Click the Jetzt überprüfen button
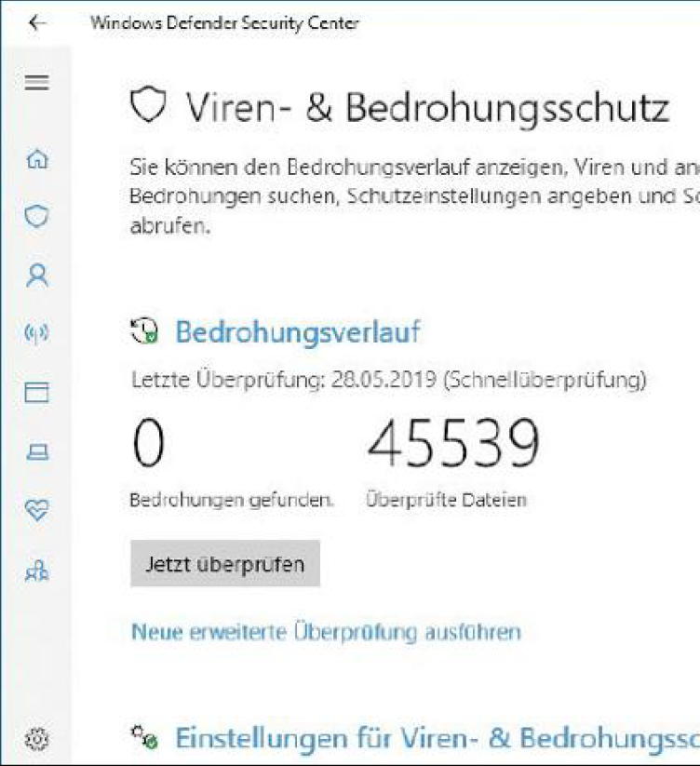This screenshot has height=766, width=700. (x=225, y=563)
